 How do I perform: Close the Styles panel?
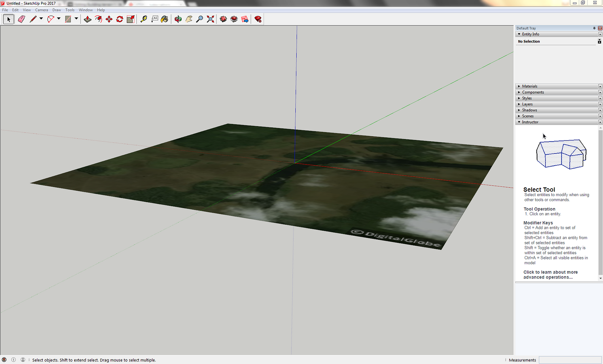click(600, 98)
